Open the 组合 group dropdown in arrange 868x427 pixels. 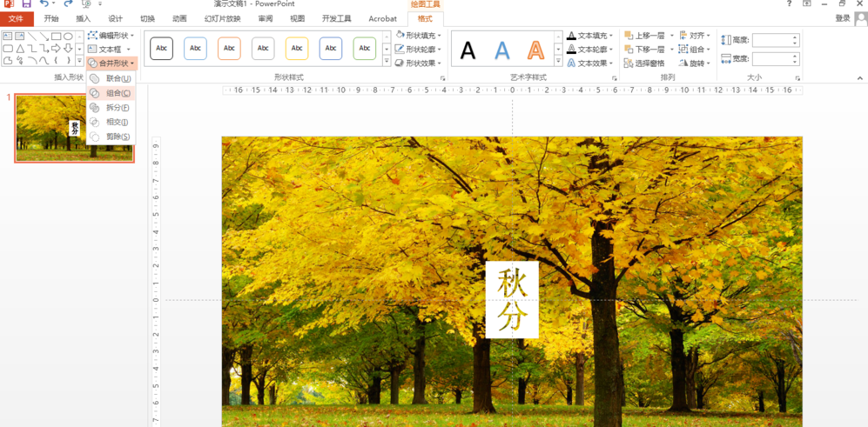[x=694, y=50]
